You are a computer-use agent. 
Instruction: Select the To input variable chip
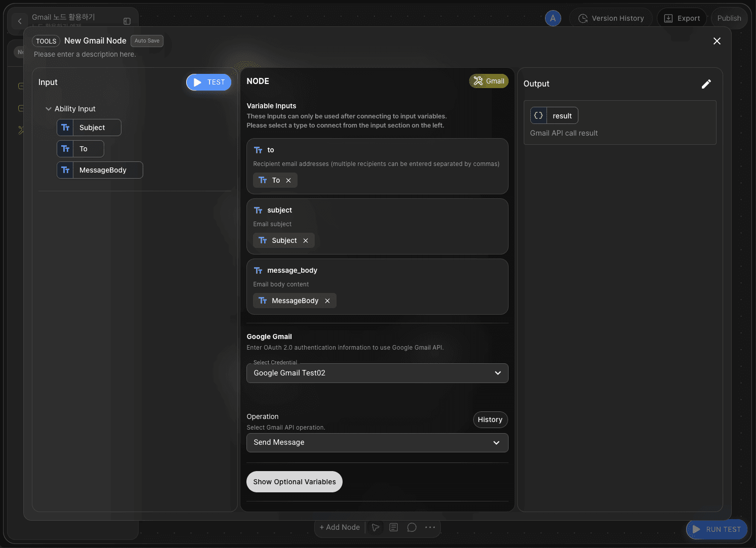(80, 149)
